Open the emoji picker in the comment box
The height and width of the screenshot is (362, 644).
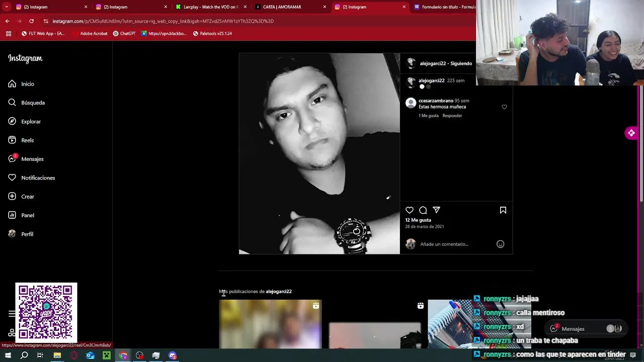500,244
